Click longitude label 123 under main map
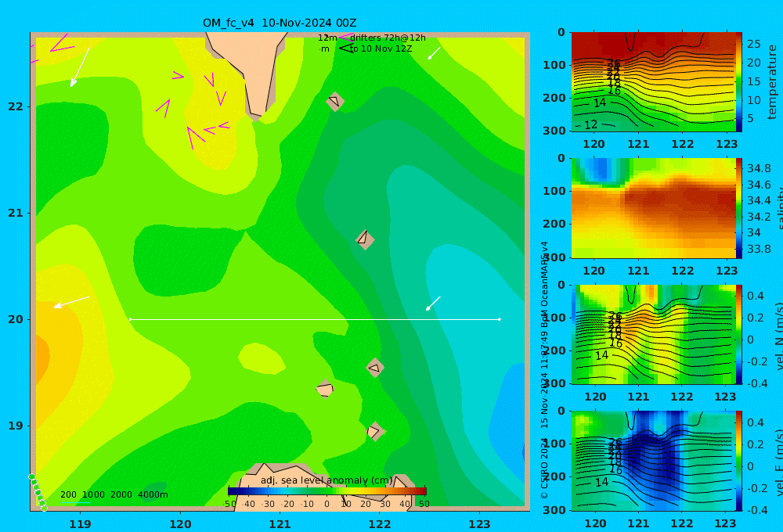 [479, 524]
